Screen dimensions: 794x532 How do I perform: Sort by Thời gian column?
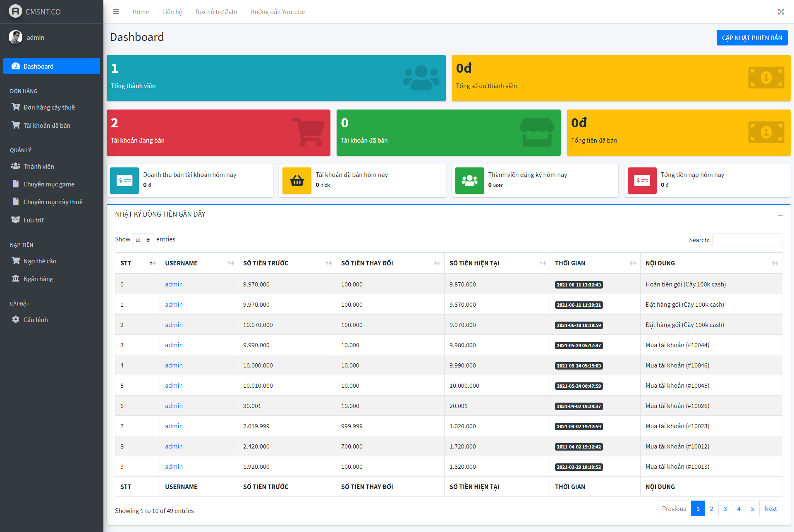pyautogui.click(x=594, y=263)
